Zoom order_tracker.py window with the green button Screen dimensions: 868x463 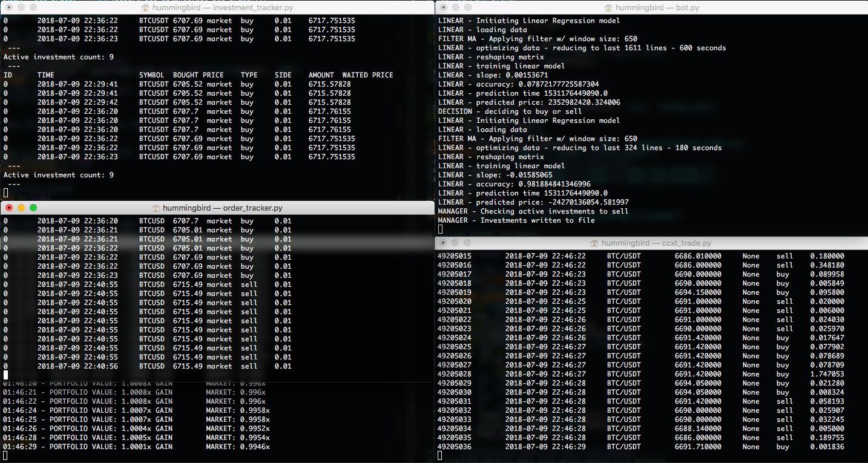click(33, 208)
